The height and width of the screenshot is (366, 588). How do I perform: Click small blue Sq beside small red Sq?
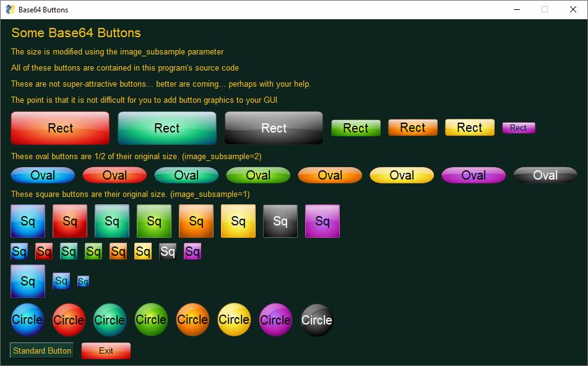[x=19, y=251]
